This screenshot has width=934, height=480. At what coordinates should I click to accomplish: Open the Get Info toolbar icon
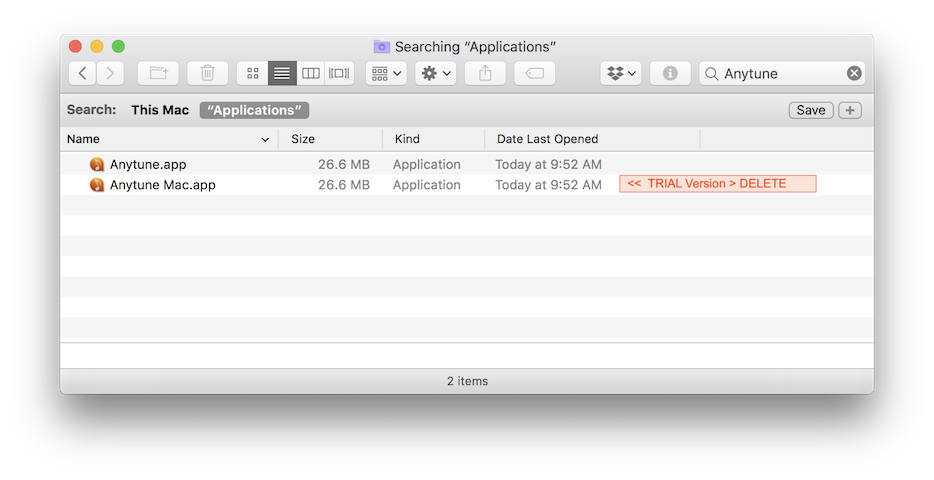pyautogui.click(x=670, y=73)
